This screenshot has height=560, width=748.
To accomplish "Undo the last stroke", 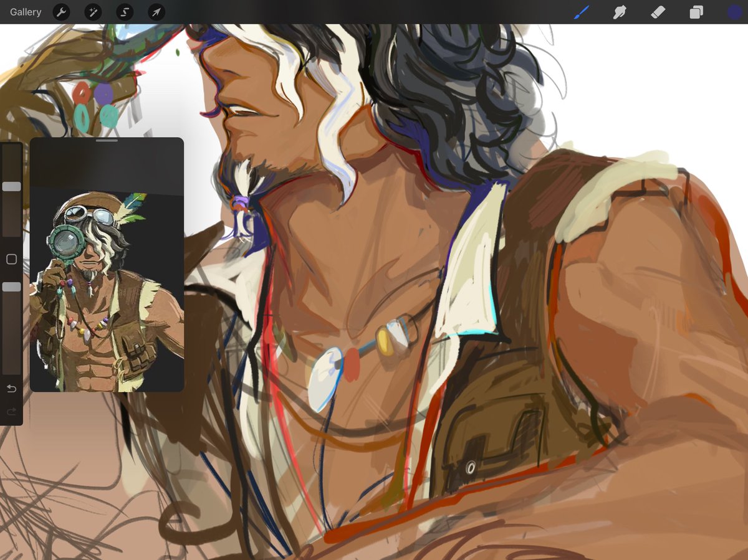I will click(11, 389).
